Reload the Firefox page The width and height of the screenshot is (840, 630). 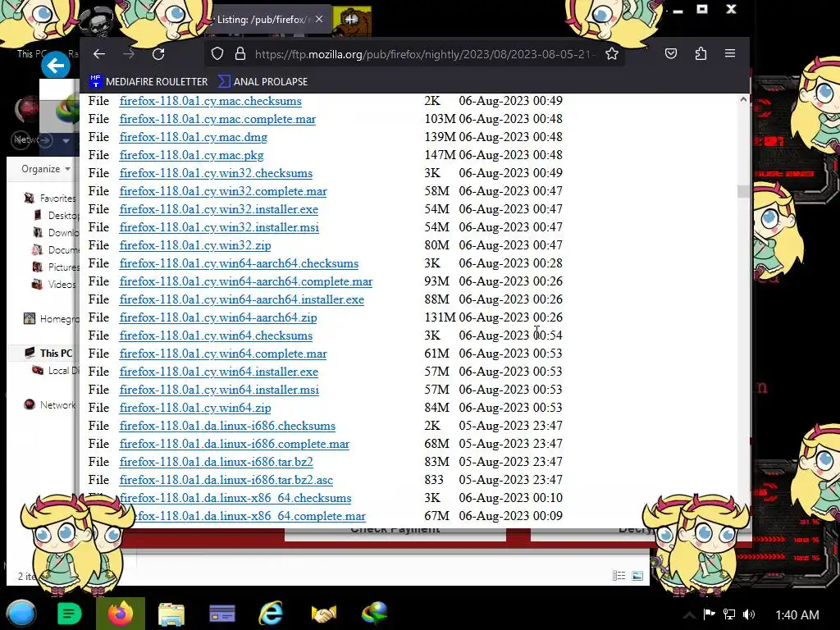click(x=158, y=54)
